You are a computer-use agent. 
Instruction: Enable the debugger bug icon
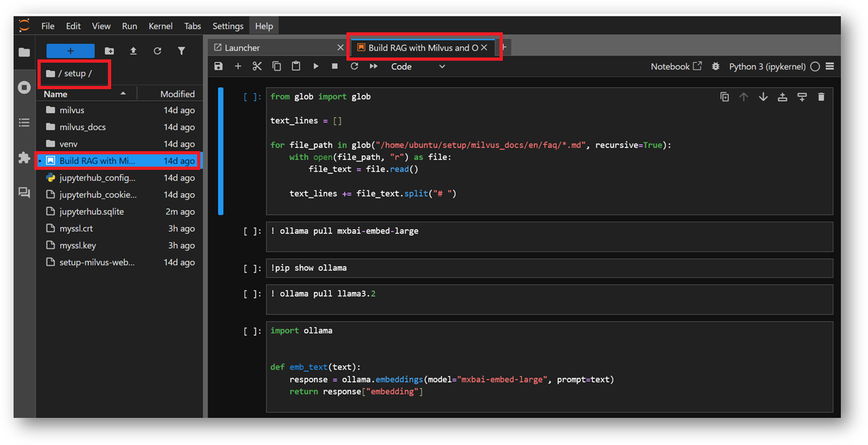coord(715,67)
